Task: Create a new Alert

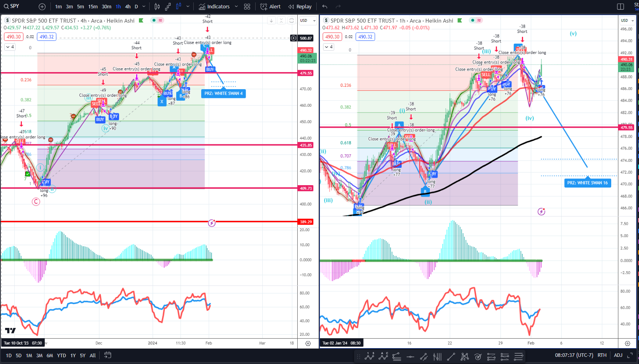Action: (270, 6)
